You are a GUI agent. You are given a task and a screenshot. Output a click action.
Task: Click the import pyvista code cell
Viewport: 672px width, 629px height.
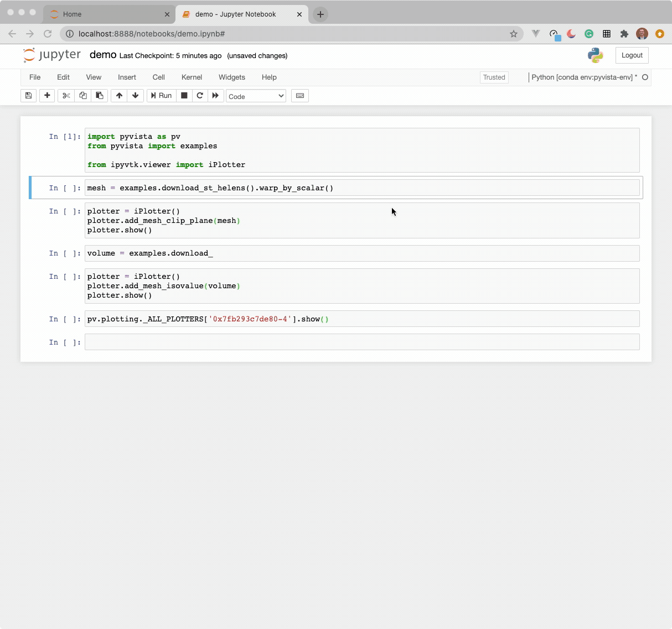tap(362, 150)
